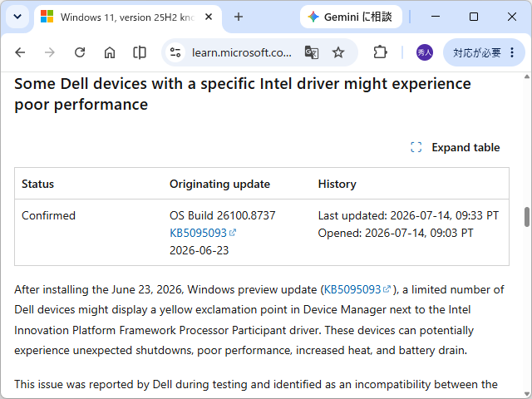Click the vertical scrollbar thumb

pyautogui.click(x=527, y=217)
